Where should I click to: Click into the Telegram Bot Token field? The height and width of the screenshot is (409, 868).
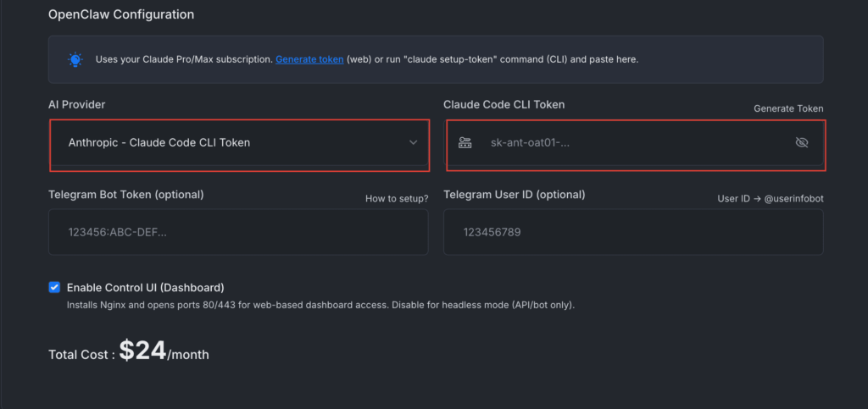click(x=237, y=231)
